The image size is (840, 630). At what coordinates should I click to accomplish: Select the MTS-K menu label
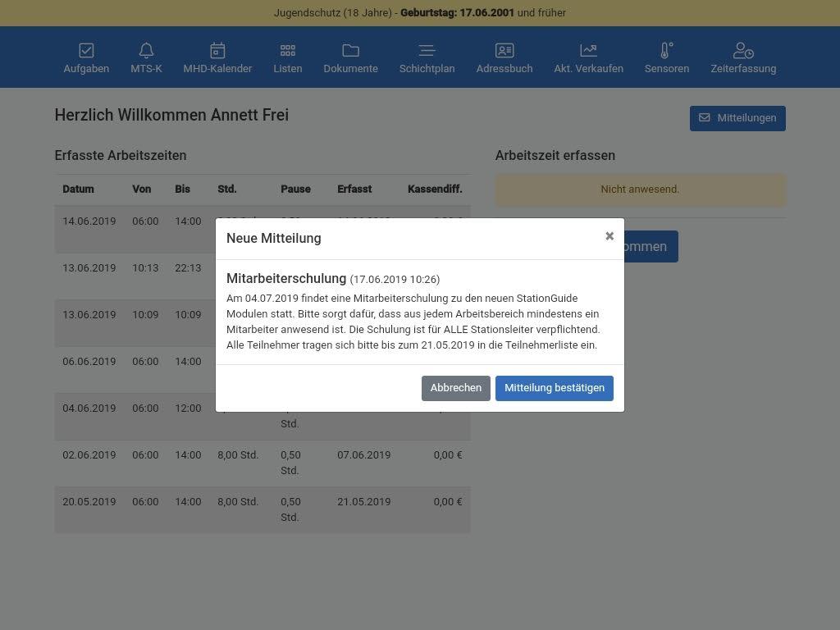click(x=146, y=69)
